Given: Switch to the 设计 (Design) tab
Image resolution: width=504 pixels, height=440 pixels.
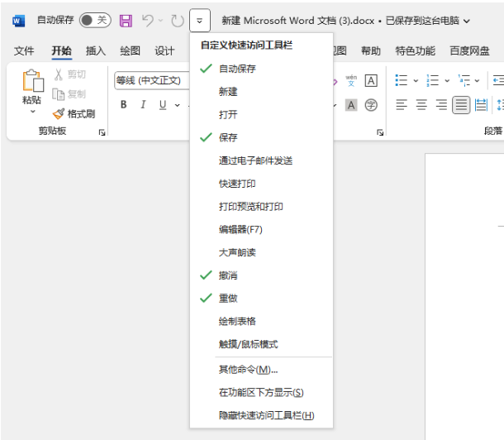Looking at the screenshot, I should pos(164,50).
